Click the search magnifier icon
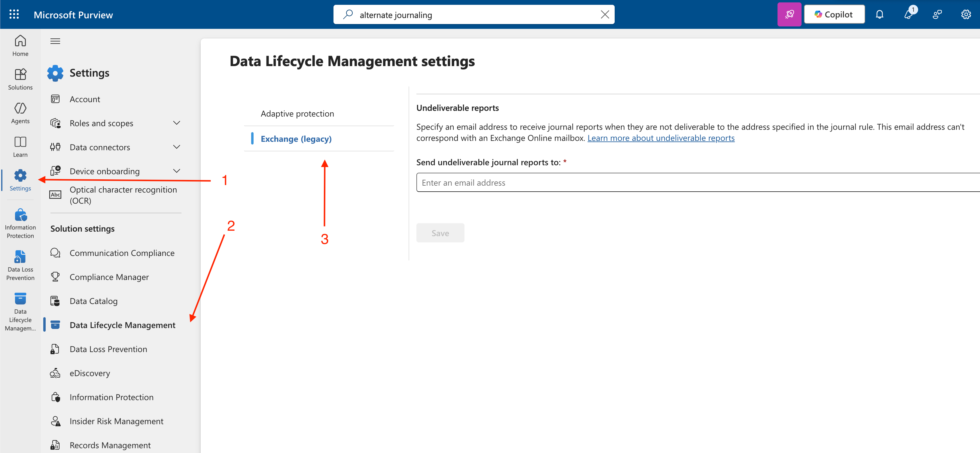This screenshot has width=980, height=453. [x=348, y=14]
